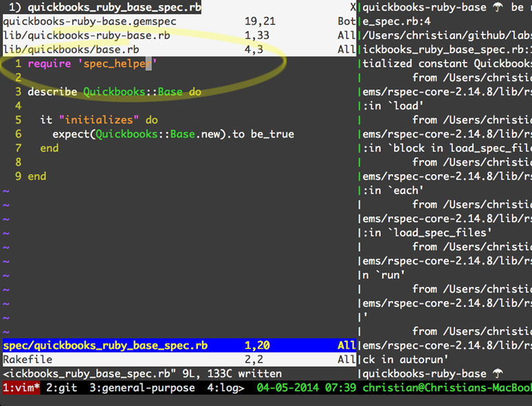Click Quickbooks::Base constant on line 3
The width and height of the screenshot is (532, 406).
click(x=133, y=92)
